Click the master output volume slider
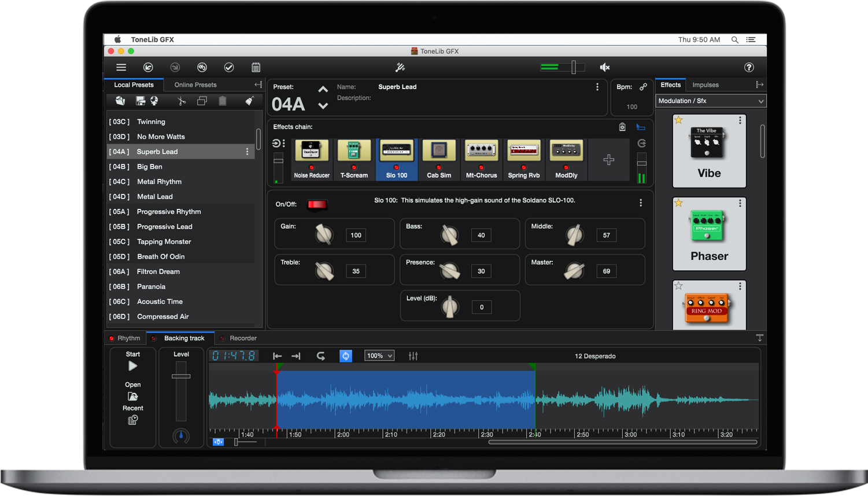 point(574,67)
